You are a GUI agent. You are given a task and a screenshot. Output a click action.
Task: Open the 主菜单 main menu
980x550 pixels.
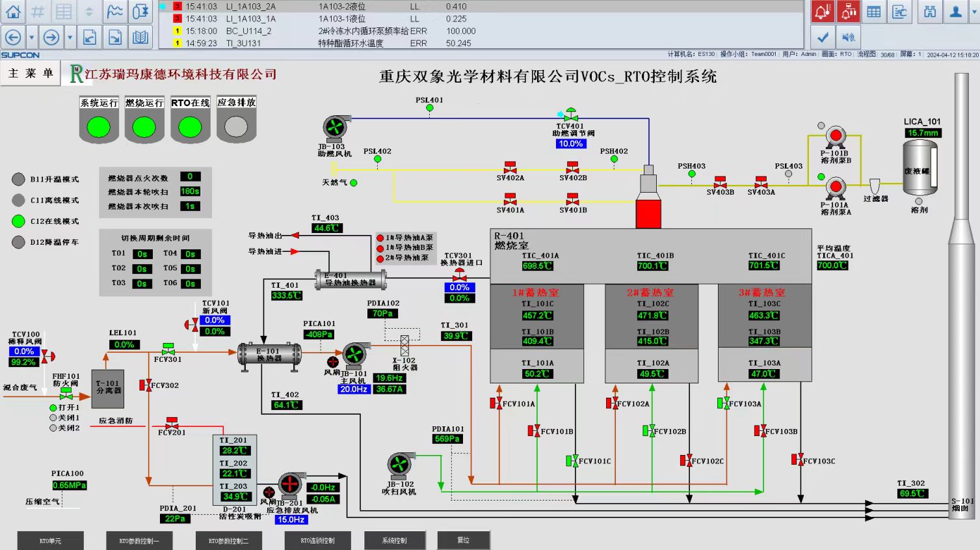(31, 74)
